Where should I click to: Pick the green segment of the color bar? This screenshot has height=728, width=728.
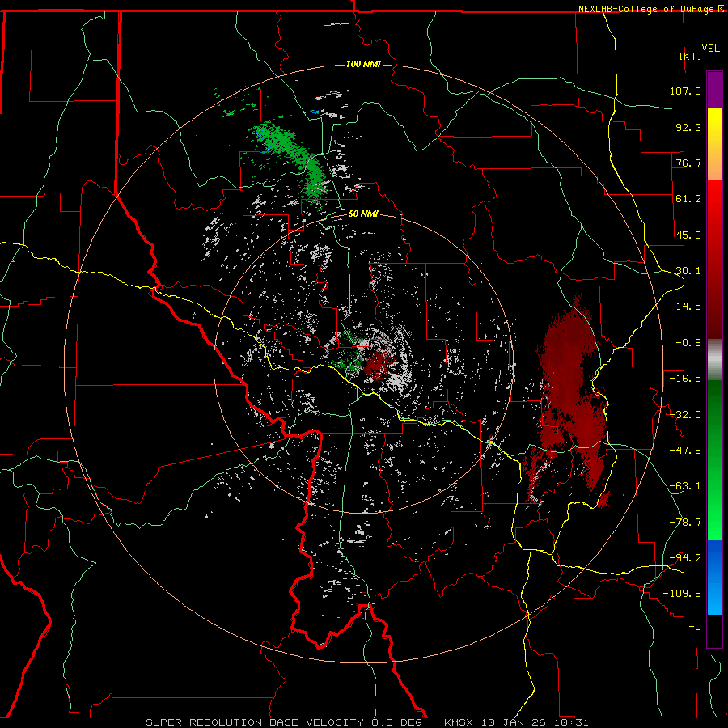point(714,459)
